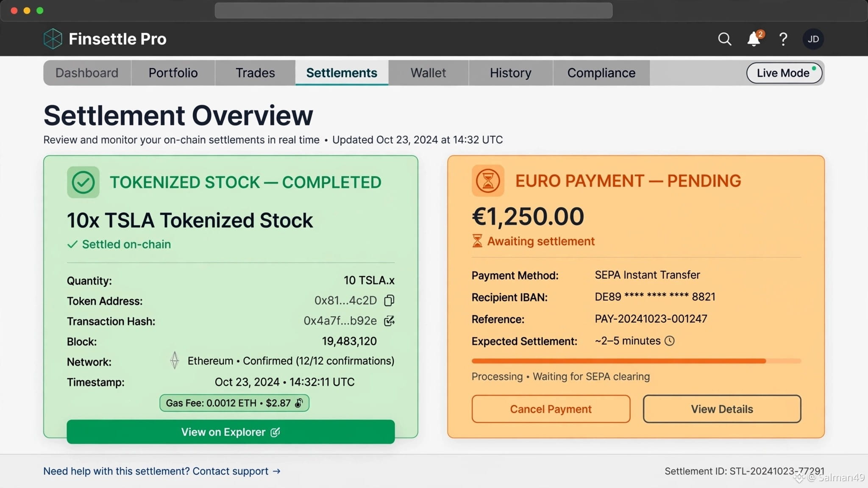
Task: Click the recipient IBAN ending 8821
Action: [655, 297]
